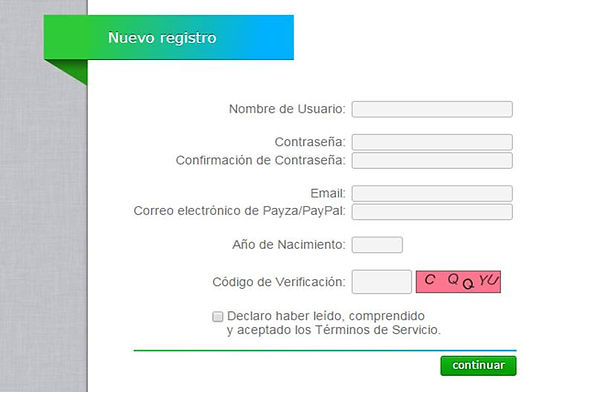Click 'Correo electrónico de Payza/PayPal:' label

240,211
